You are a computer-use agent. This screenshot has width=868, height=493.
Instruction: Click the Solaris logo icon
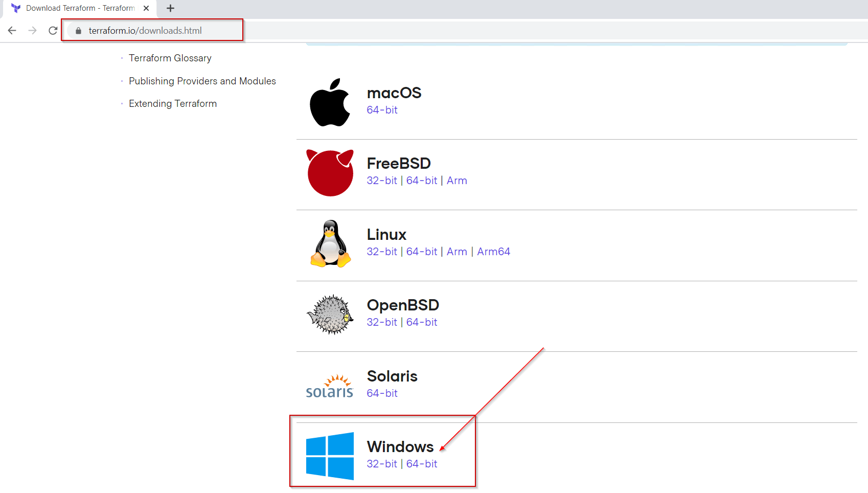330,385
